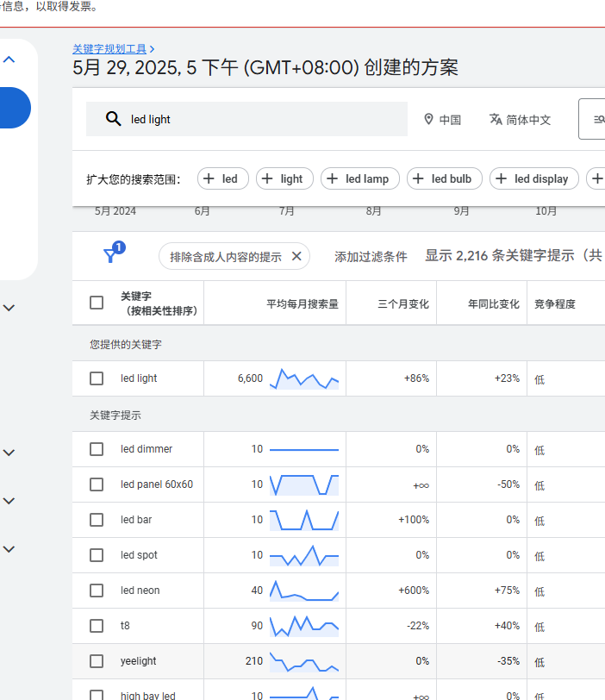Click 添加过滤条件 to add filter

[x=371, y=256]
